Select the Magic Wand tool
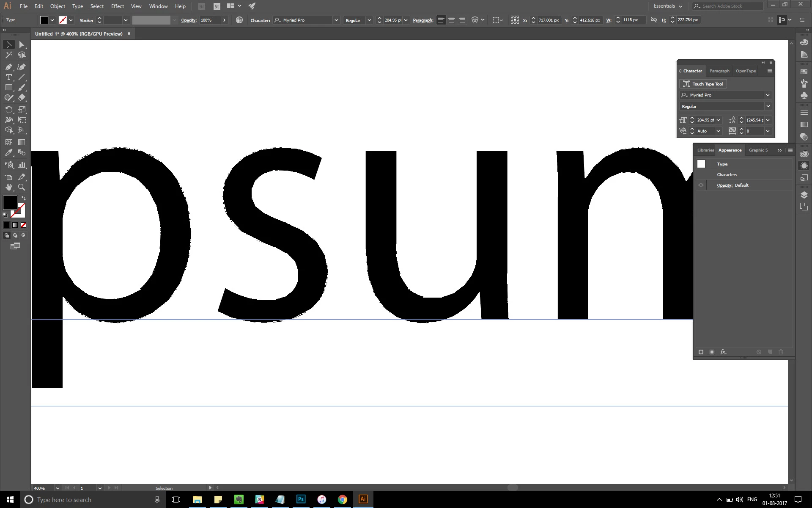 (x=8, y=55)
